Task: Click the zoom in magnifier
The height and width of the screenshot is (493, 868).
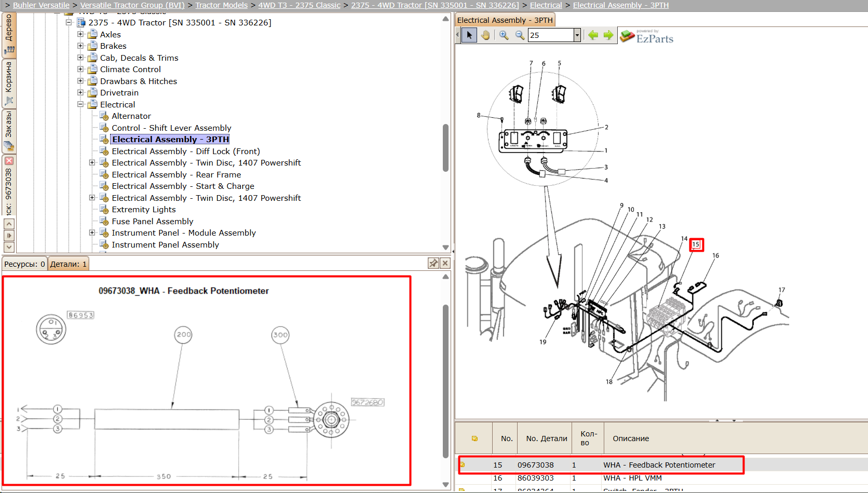Action: tap(504, 35)
